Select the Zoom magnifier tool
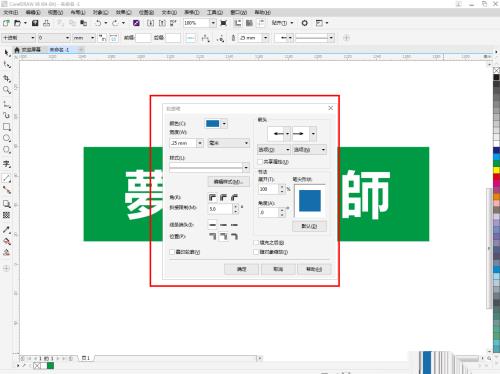 (7, 90)
